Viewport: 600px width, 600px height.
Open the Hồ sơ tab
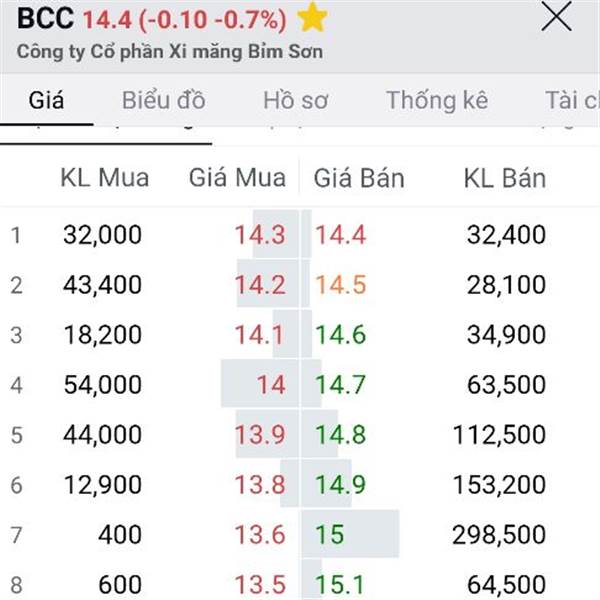click(x=295, y=100)
